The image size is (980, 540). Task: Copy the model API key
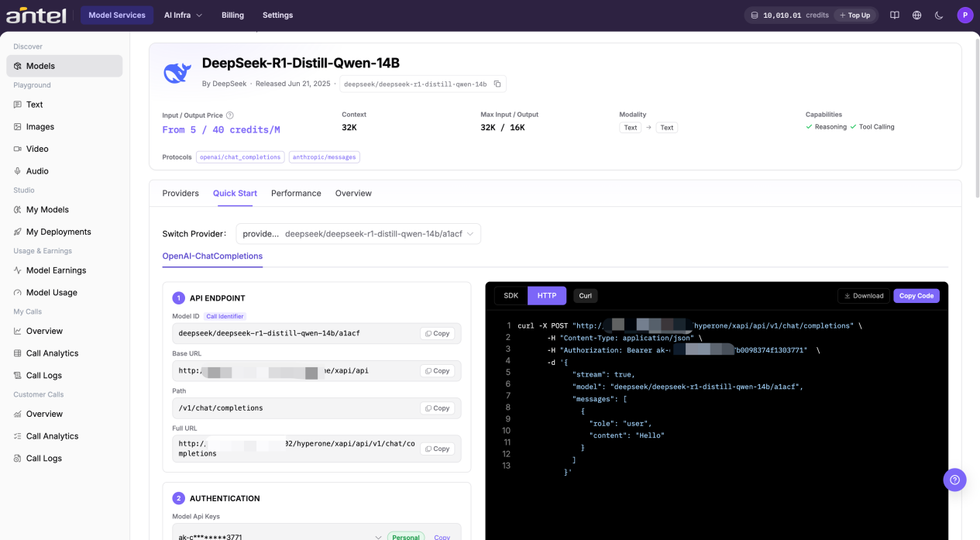[442, 537]
